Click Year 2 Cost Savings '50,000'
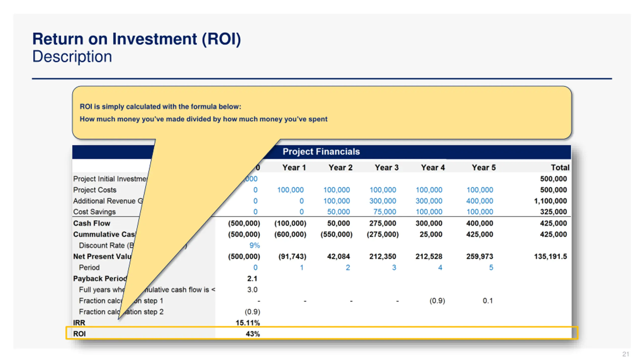Screen dimensions: 644x362 tap(338, 212)
